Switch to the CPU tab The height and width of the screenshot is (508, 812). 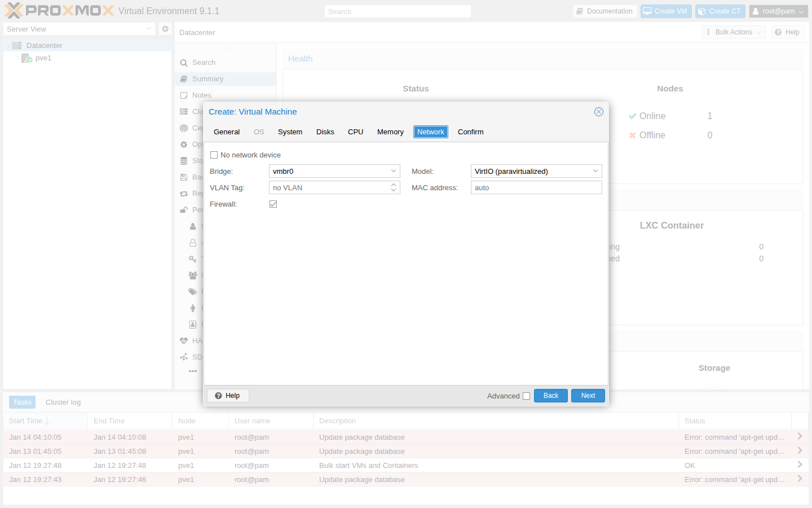click(x=355, y=132)
